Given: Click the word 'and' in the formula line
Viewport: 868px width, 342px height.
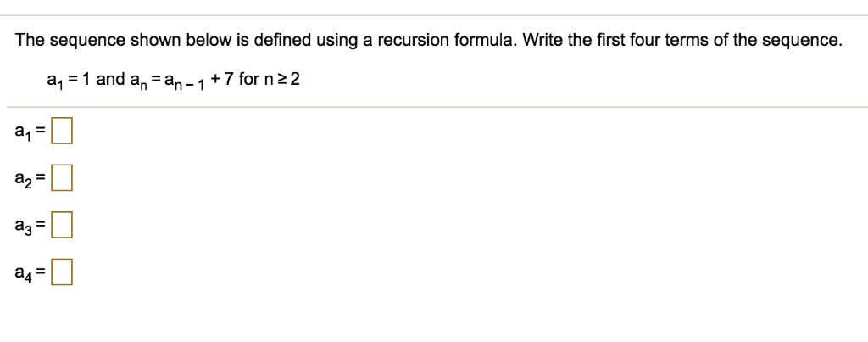Looking at the screenshot, I should point(111,80).
